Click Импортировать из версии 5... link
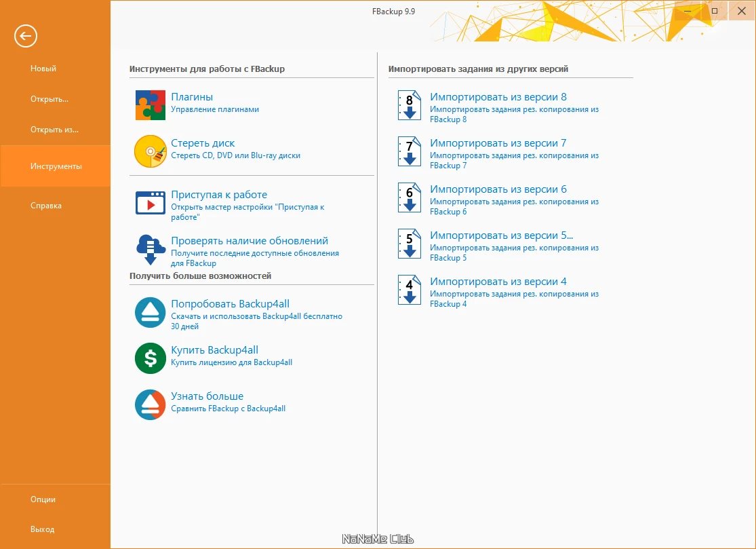This screenshot has height=549, width=756. (502, 235)
